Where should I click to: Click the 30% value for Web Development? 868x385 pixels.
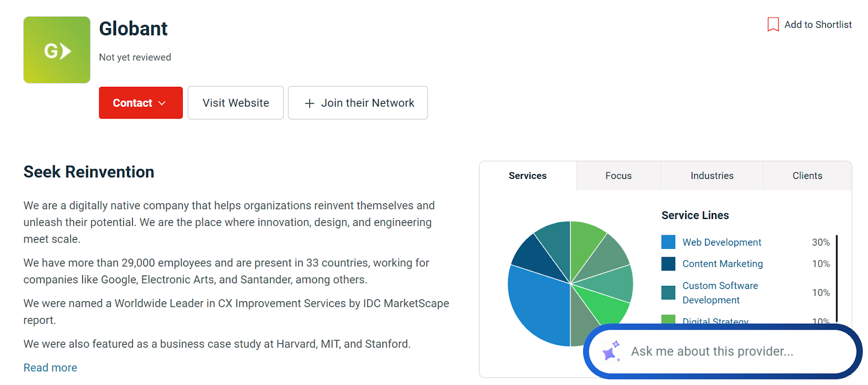pos(821,242)
